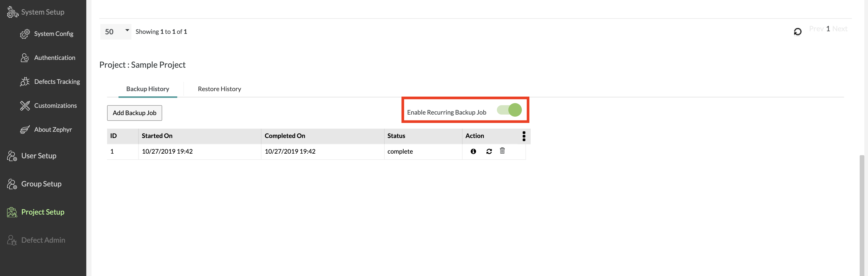This screenshot has width=868, height=276.
Task: Sort the table by Started On column
Action: coord(157,136)
